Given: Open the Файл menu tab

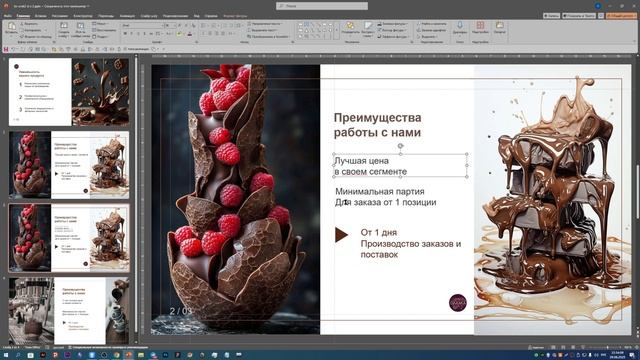Looking at the screenshot, I should tap(7, 16).
